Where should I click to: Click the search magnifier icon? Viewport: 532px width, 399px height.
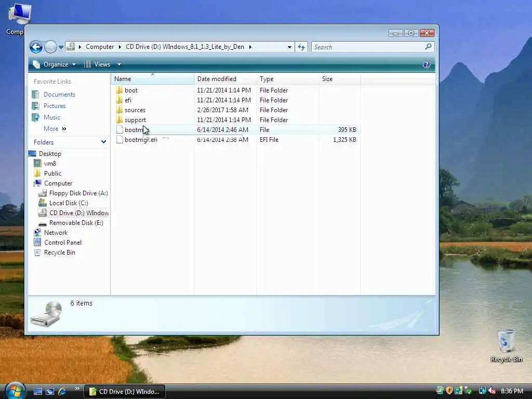428,46
